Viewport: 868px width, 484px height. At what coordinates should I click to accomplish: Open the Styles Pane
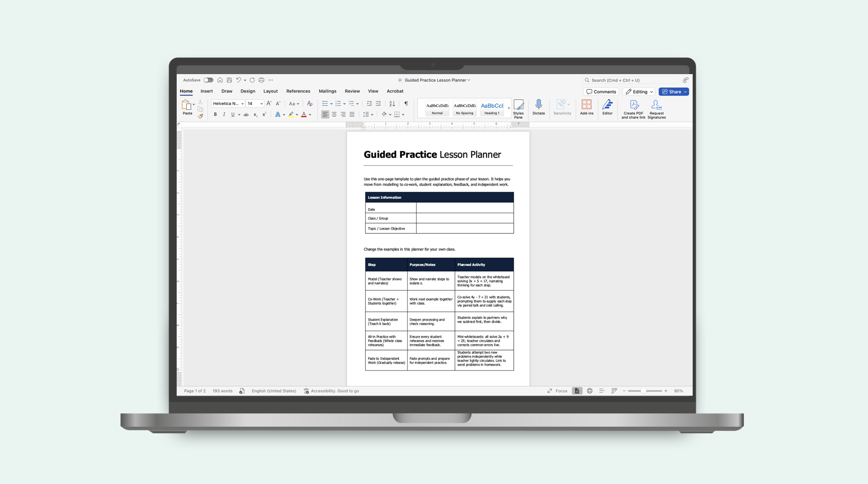click(518, 109)
